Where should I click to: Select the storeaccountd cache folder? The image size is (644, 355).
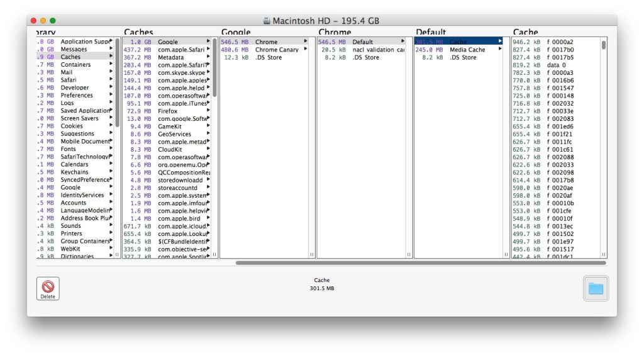tap(167, 188)
